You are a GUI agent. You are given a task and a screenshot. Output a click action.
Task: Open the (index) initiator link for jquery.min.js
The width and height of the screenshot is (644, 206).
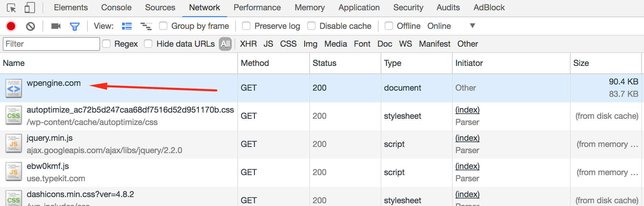tap(467, 138)
